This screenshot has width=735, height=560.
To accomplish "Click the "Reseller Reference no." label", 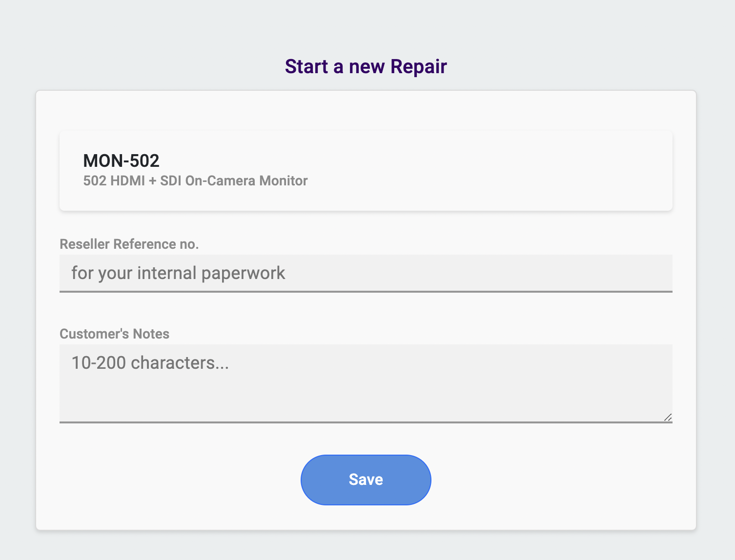I will click(129, 244).
